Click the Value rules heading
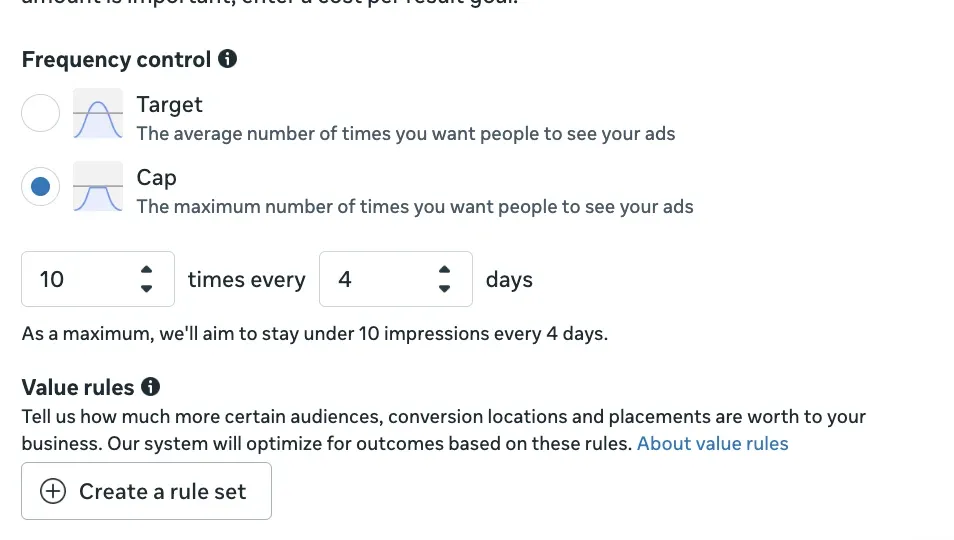 coord(78,387)
